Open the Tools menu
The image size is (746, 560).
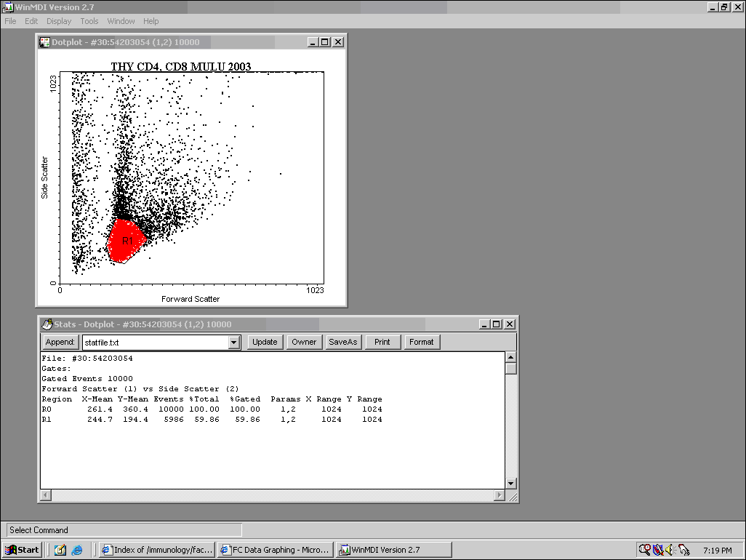(89, 21)
